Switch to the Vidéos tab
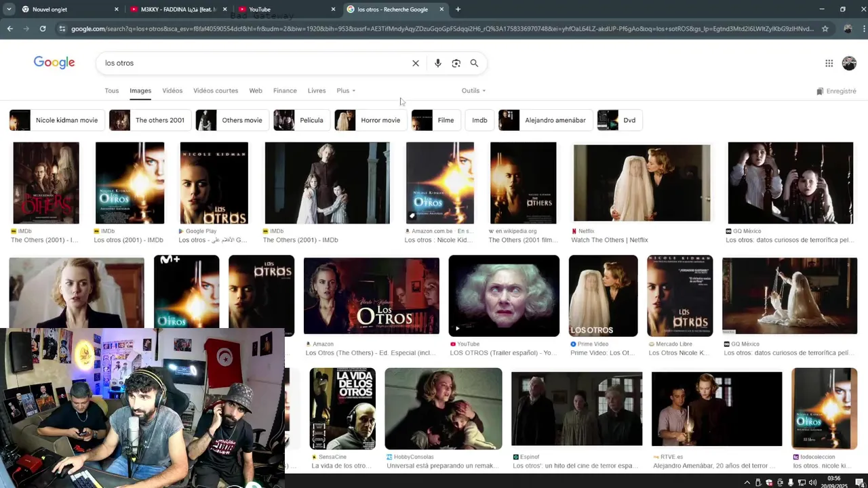The width and height of the screenshot is (868, 488). pyautogui.click(x=172, y=91)
